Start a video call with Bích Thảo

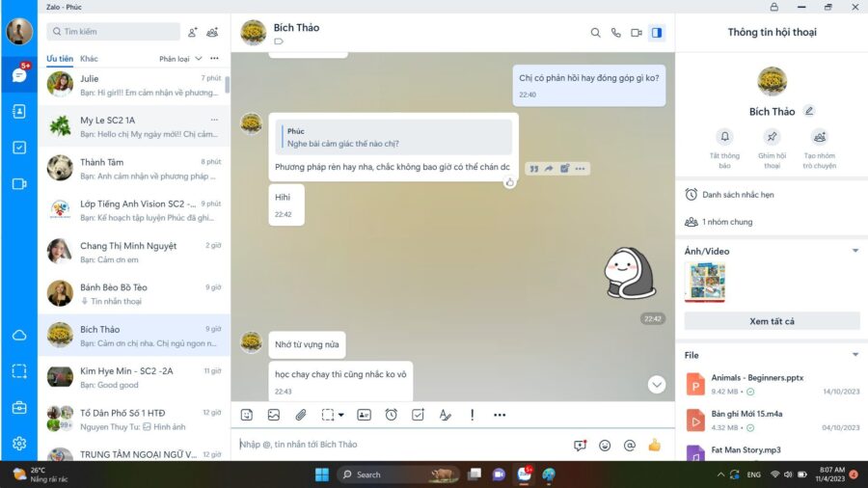pos(637,33)
